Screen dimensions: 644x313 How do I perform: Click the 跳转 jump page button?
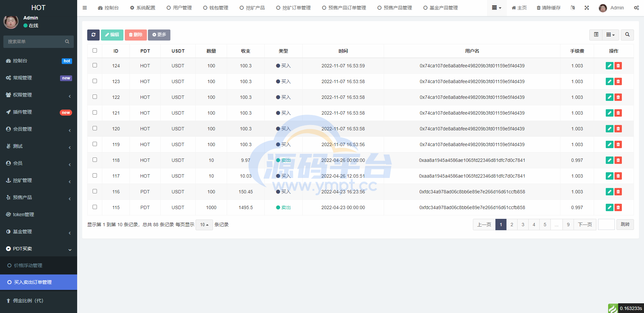pos(625,225)
